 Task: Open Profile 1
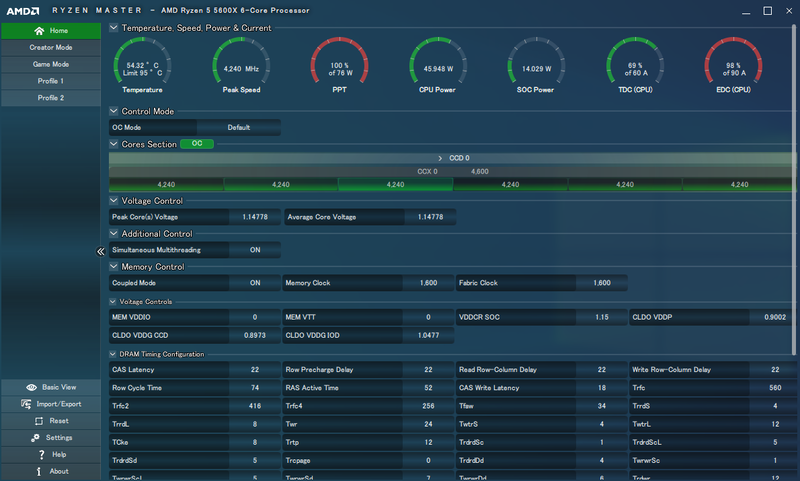coord(51,81)
